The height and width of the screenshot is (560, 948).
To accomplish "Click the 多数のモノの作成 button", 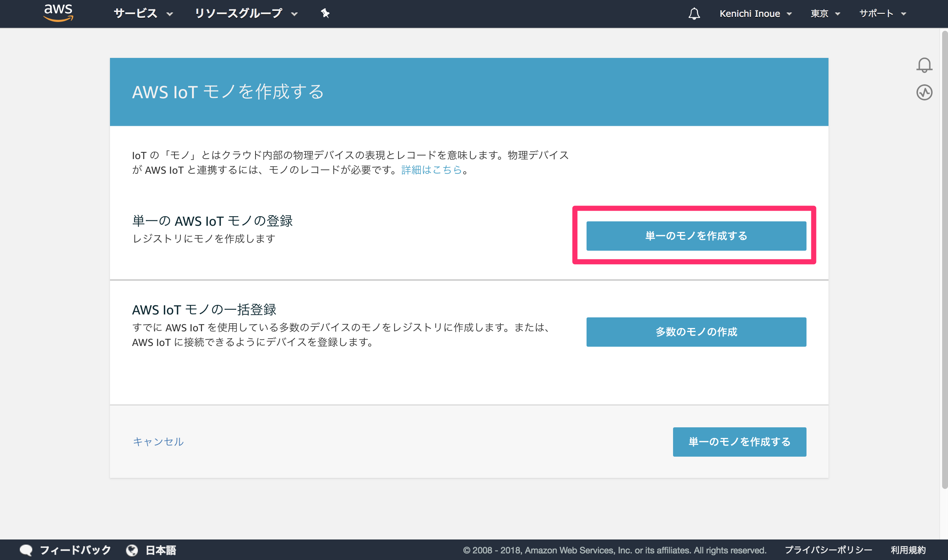I will point(696,332).
